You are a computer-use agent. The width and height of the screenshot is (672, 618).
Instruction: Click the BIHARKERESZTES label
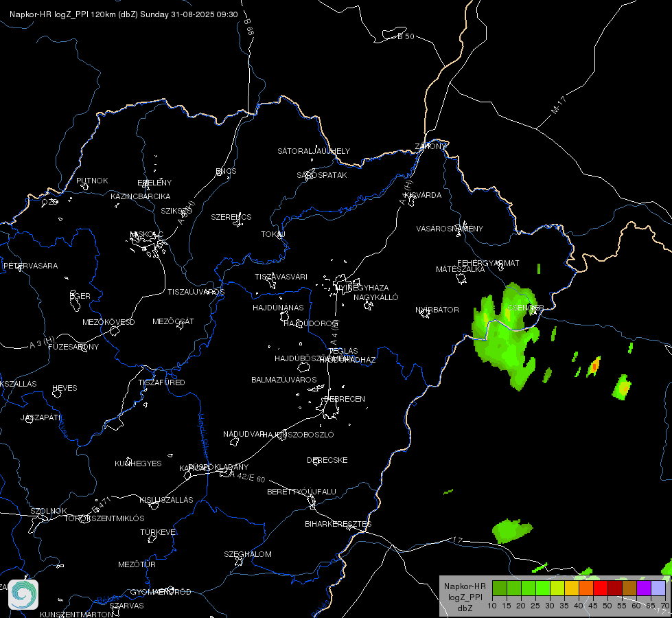[x=338, y=524]
